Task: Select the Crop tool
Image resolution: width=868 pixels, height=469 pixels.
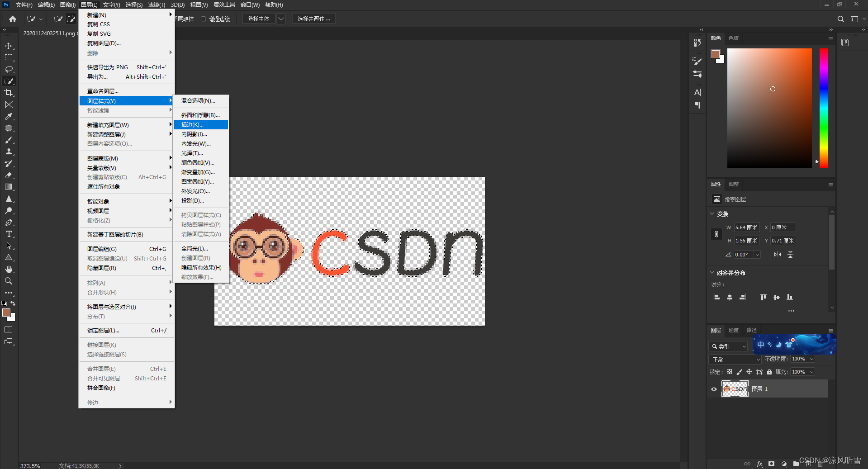Action: coord(9,93)
